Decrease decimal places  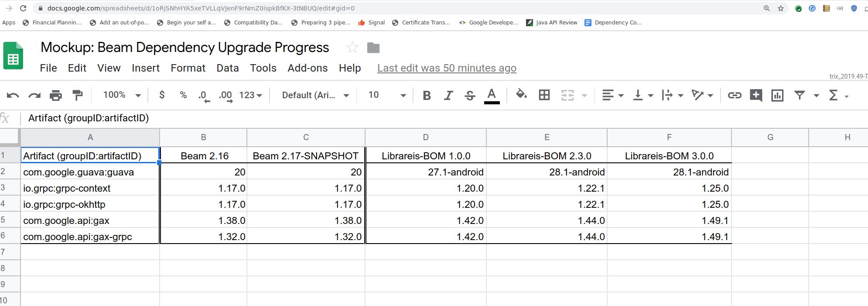(204, 96)
